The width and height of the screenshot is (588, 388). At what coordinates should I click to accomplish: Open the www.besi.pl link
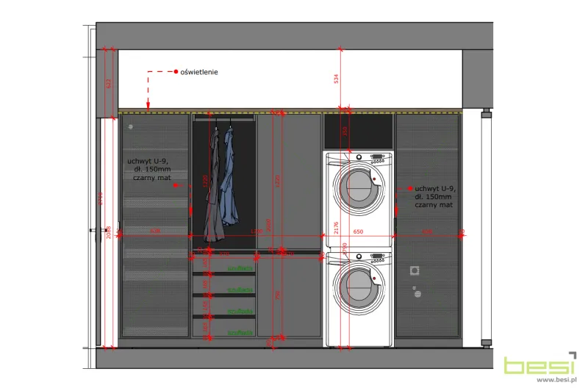coord(556,379)
